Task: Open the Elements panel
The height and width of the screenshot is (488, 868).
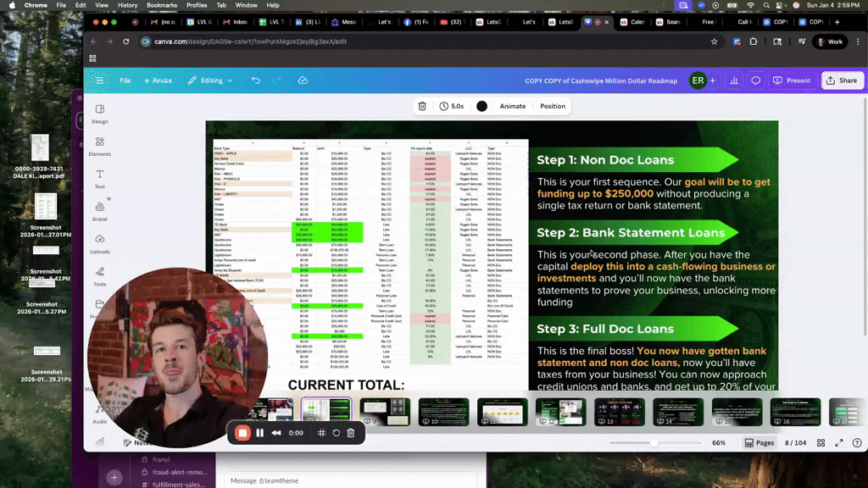Action: tap(100, 147)
